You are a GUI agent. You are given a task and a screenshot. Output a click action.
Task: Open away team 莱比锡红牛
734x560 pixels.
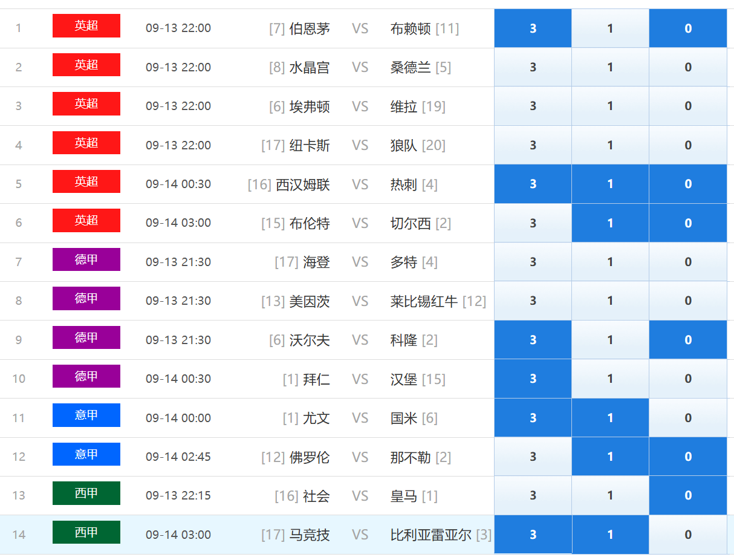pyautogui.click(x=424, y=301)
